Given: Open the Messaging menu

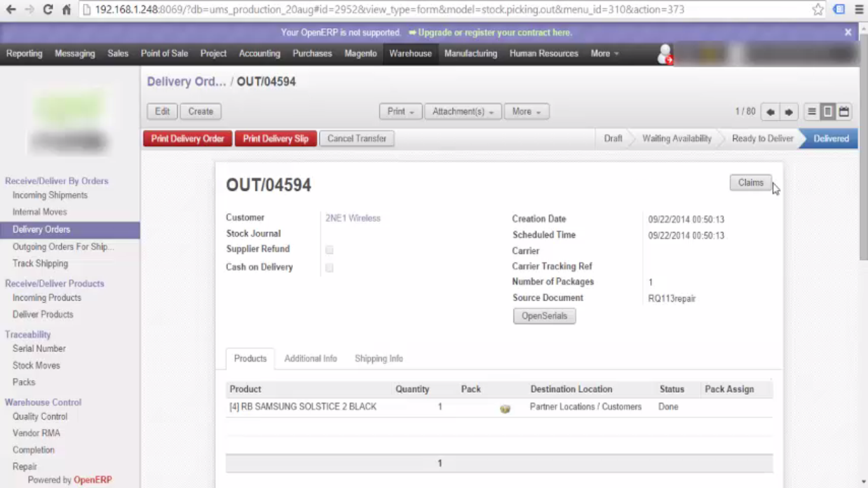Looking at the screenshot, I should point(75,53).
